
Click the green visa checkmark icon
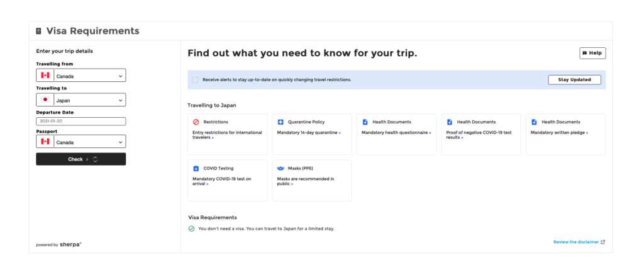point(191,228)
